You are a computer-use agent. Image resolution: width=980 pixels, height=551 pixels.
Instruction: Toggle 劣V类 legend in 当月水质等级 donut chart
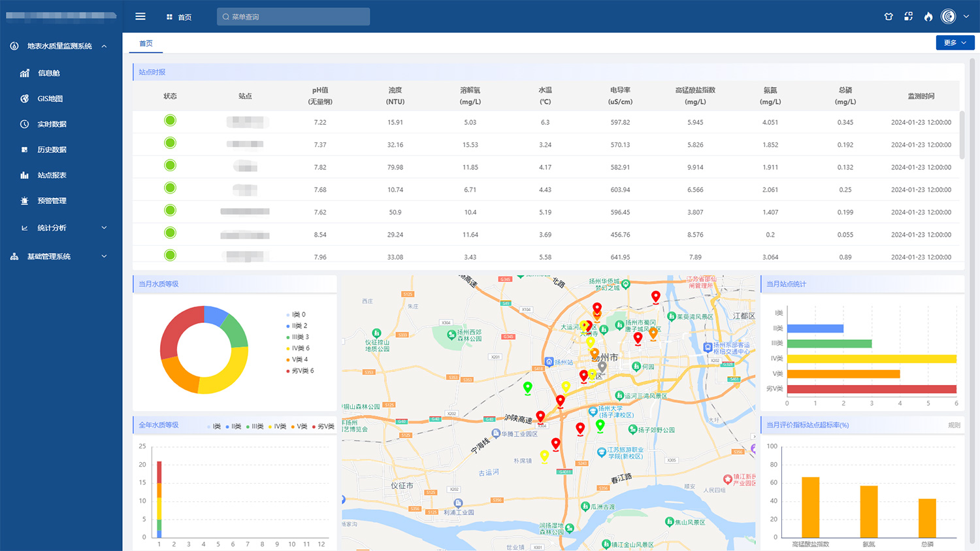pyautogui.click(x=302, y=371)
